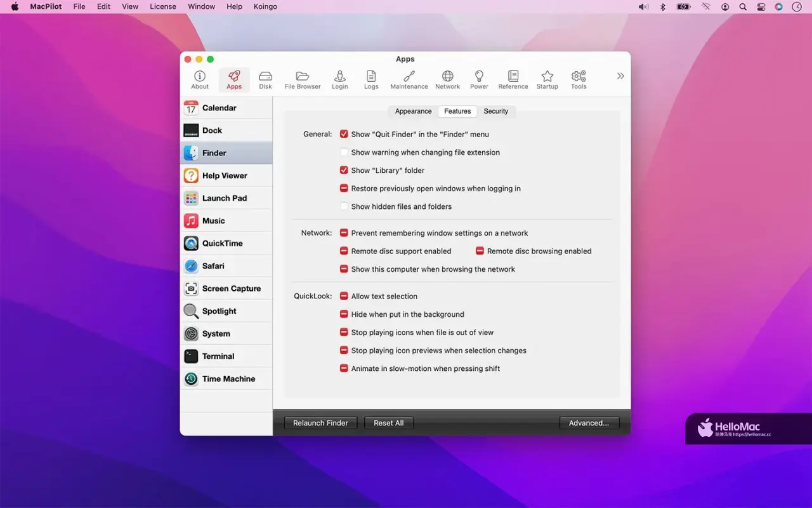Open Spotlight search in menu bar

[x=743, y=6]
